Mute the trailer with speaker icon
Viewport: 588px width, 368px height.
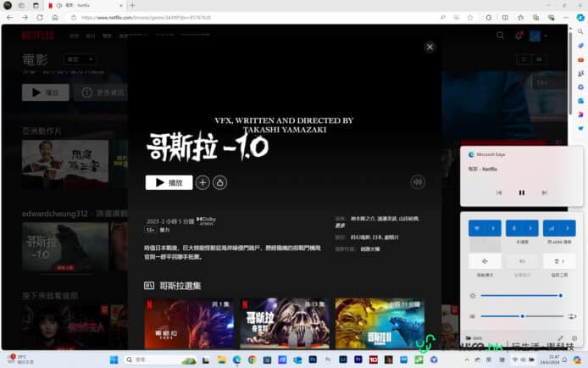(417, 181)
